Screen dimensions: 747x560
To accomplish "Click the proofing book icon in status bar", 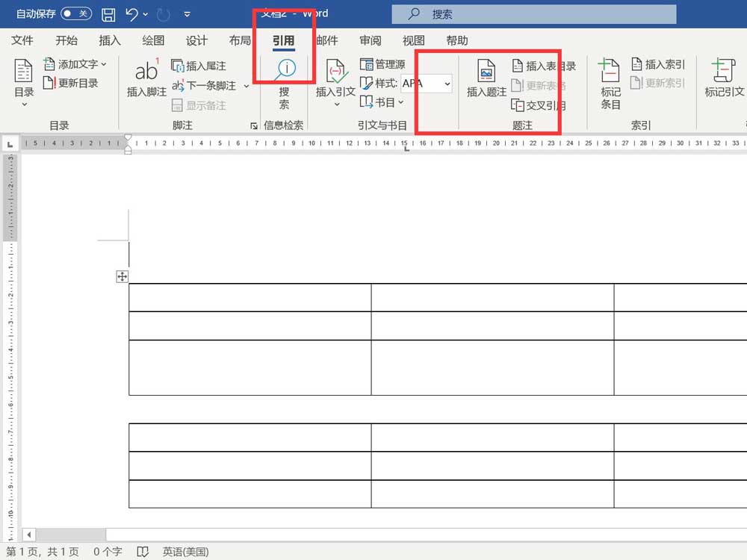I will tap(143, 552).
